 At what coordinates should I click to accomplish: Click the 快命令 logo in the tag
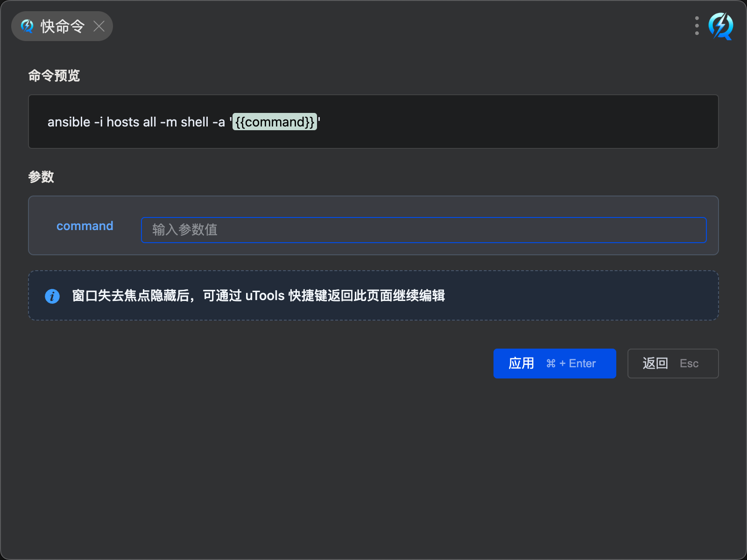click(x=27, y=26)
